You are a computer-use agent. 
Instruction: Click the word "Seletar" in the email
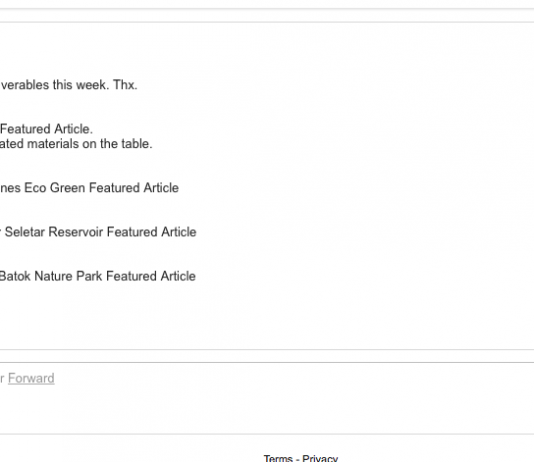click(x=25, y=232)
